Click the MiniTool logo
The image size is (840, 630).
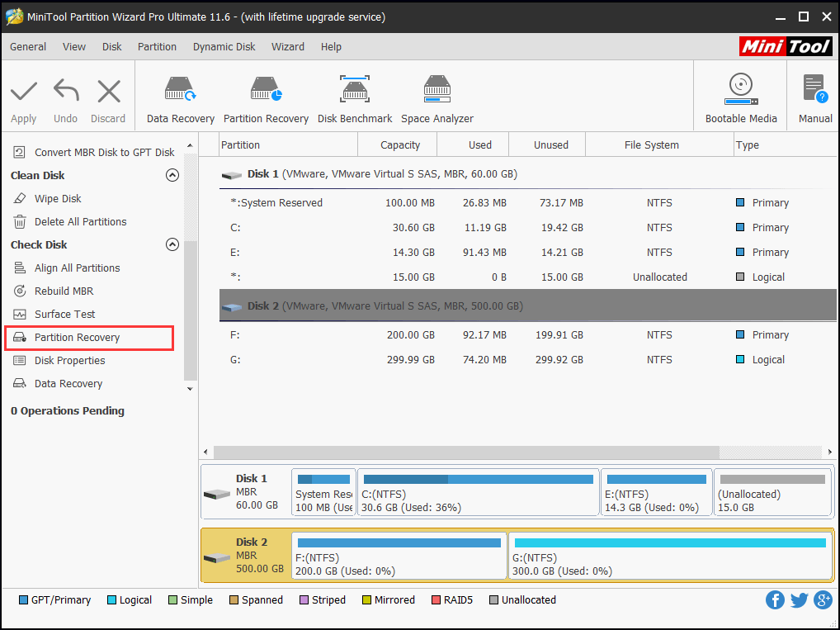tap(786, 46)
